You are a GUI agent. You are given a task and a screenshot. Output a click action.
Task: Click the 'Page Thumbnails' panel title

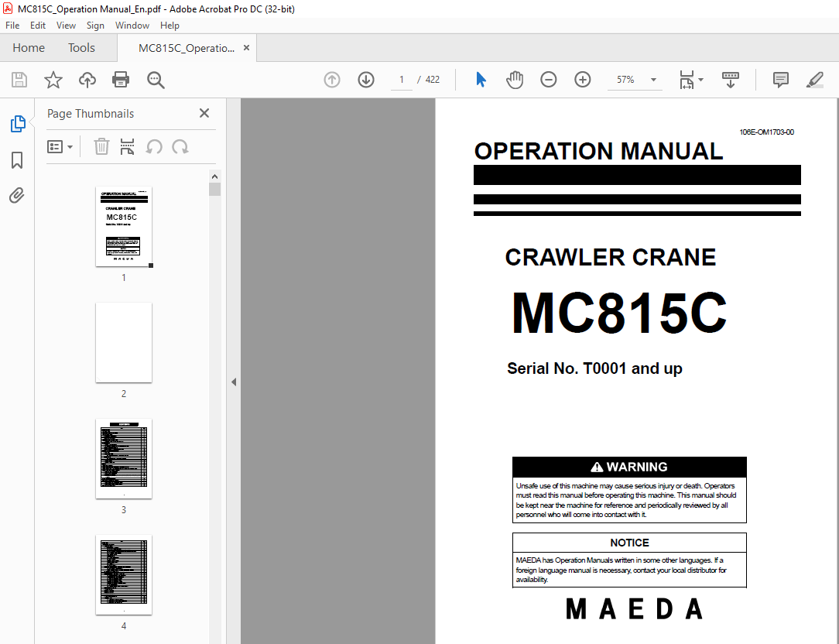click(x=91, y=114)
